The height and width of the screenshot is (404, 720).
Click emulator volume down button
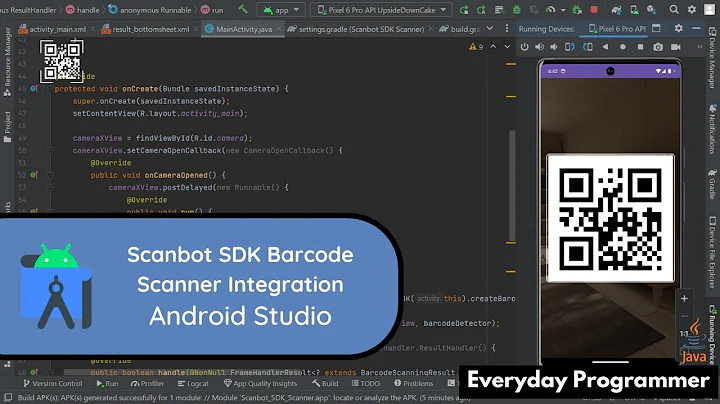(x=554, y=47)
